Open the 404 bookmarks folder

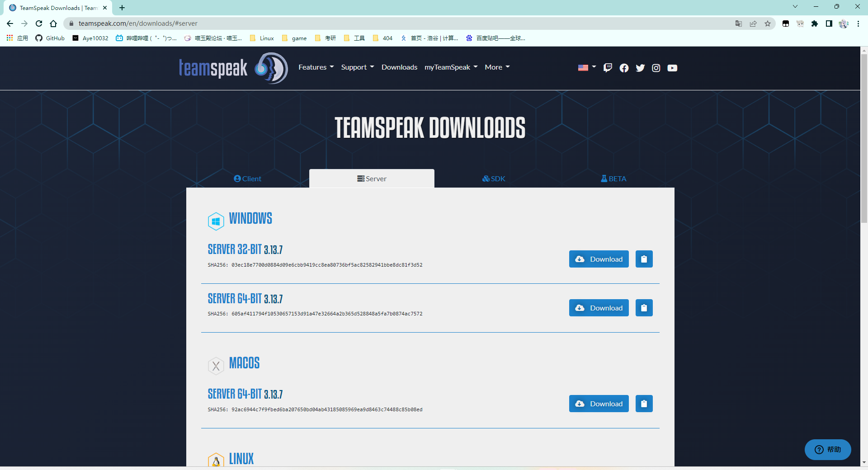(x=382, y=38)
